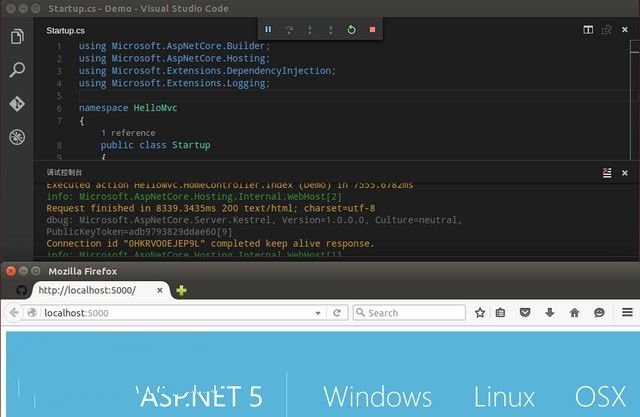The height and width of the screenshot is (417, 640).
Task: Save page to Pocket
Action: coord(525,313)
